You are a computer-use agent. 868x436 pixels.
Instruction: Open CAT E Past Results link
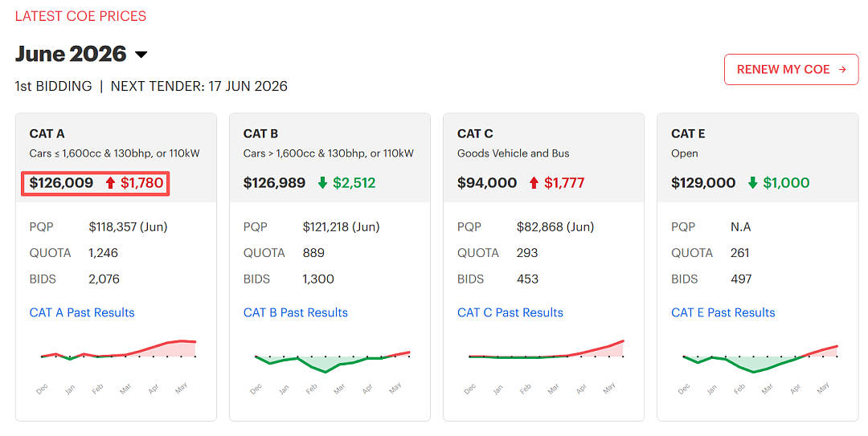723,312
